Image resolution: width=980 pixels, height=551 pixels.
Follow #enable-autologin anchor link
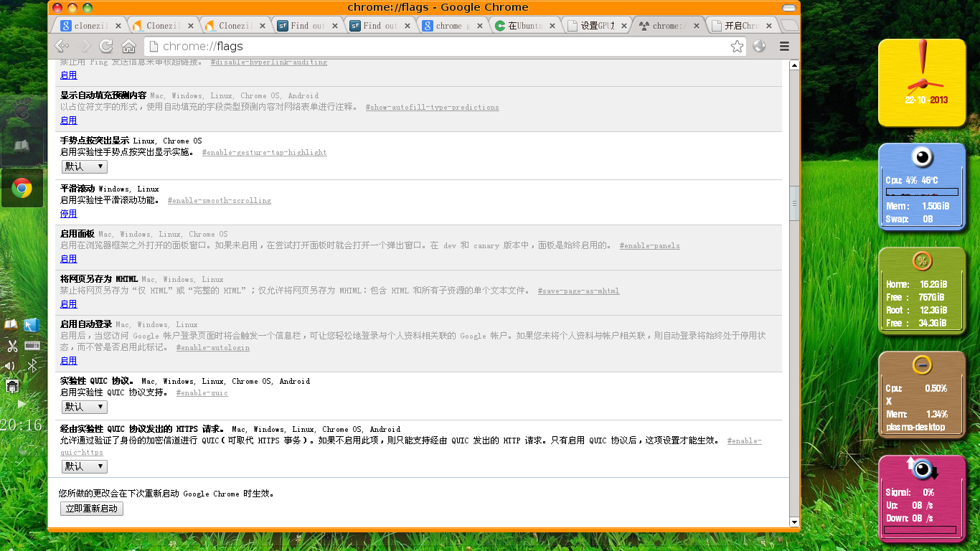point(212,348)
